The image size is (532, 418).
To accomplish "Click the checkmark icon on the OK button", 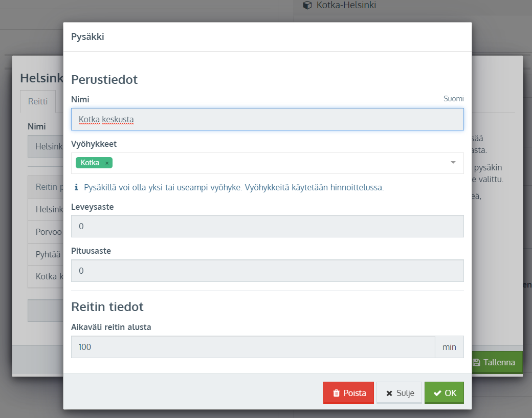I will [437, 393].
